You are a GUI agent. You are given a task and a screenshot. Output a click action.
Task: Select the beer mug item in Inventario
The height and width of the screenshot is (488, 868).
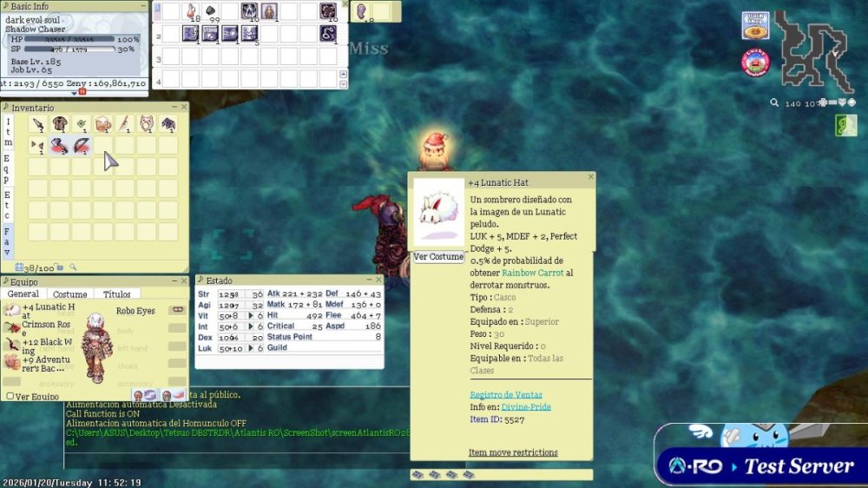(x=103, y=124)
